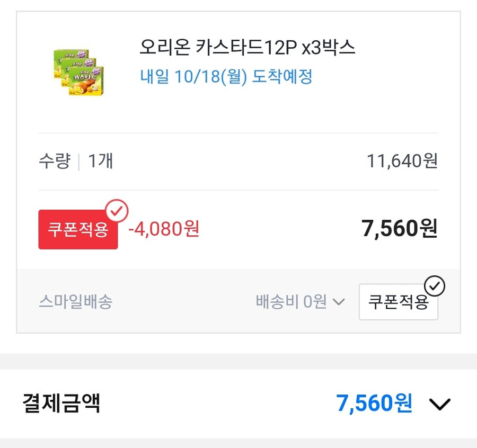Tap the Orion Custard product box image
The height and width of the screenshot is (448, 477).
click(x=78, y=73)
